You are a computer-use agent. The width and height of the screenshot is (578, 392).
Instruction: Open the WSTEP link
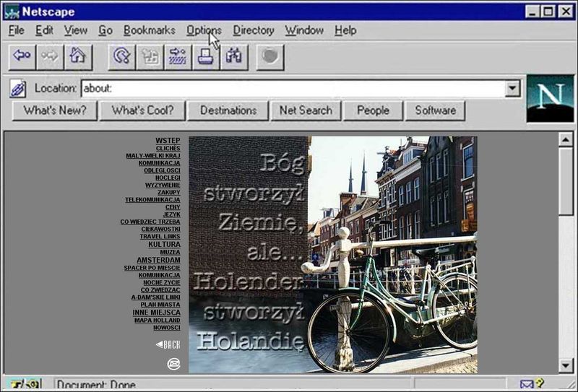168,140
